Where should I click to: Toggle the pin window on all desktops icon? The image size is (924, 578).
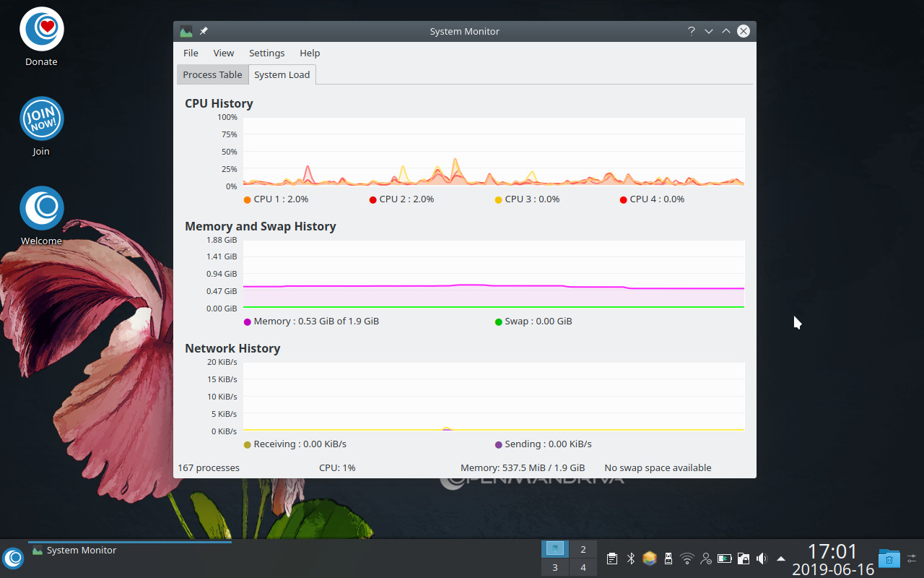pos(204,31)
